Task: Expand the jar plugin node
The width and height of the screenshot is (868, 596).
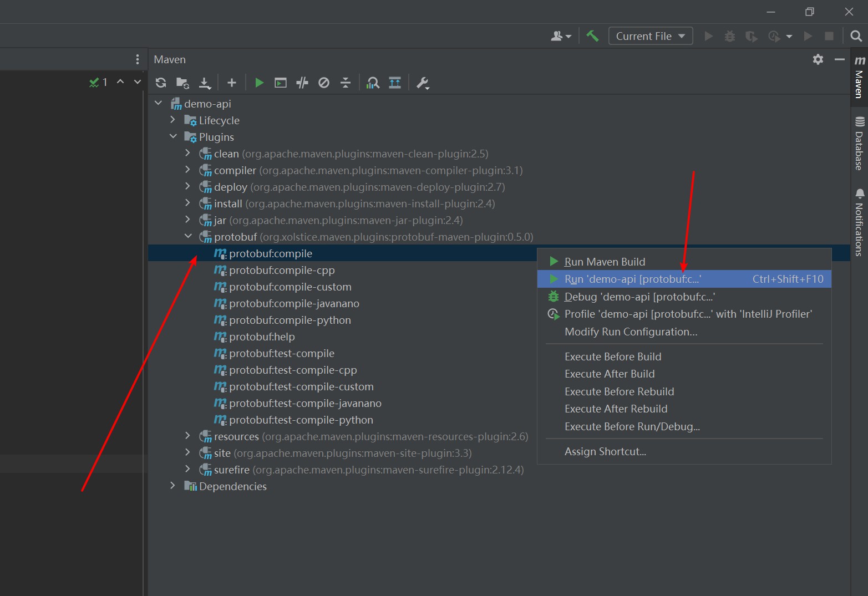Action: (x=187, y=220)
